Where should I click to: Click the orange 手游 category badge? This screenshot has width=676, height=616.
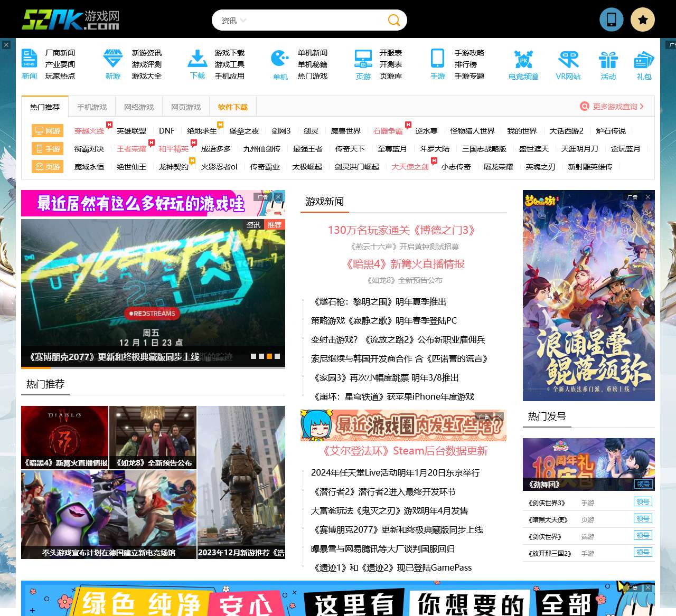(x=48, y=149)
